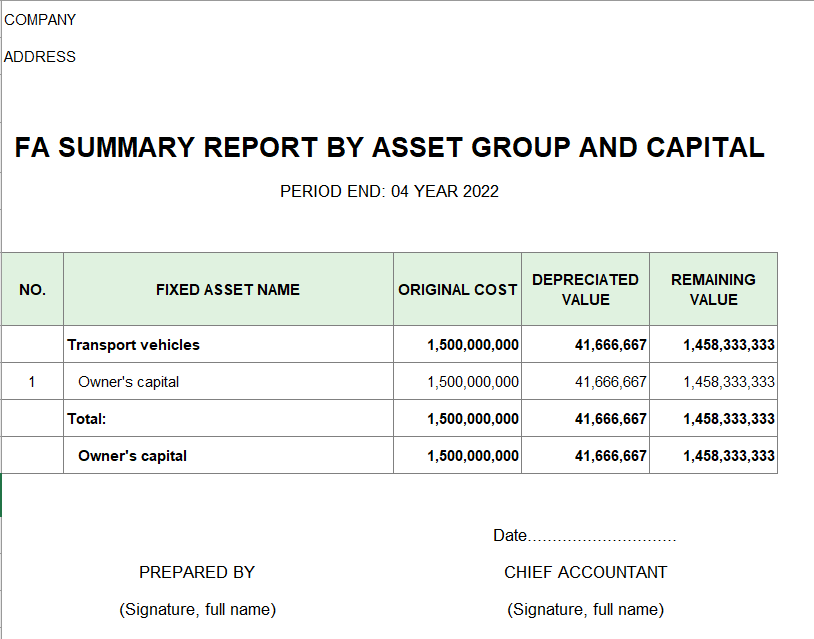The image size is (814, 639).
Task: Click the COMPANY cell at top
Action: [40, 20]
